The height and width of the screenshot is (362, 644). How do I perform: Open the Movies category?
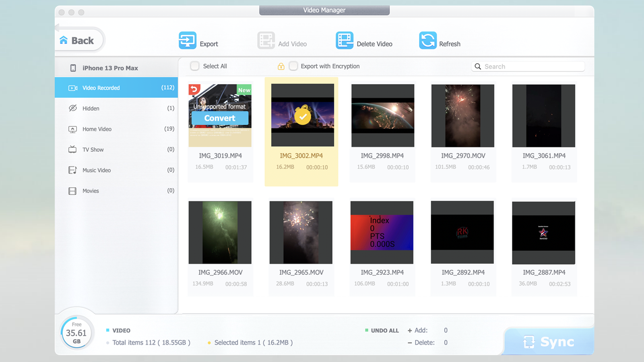point(116,191)
